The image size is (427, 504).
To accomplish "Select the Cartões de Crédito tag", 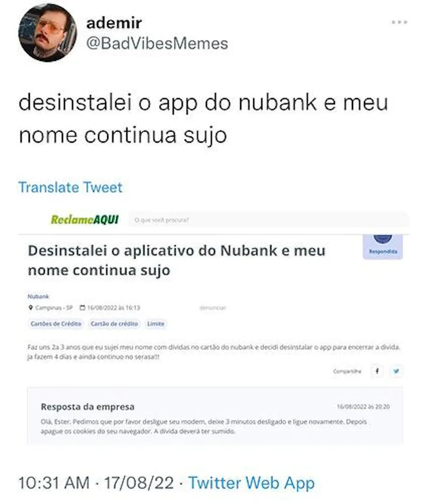I will pos(56,324).
